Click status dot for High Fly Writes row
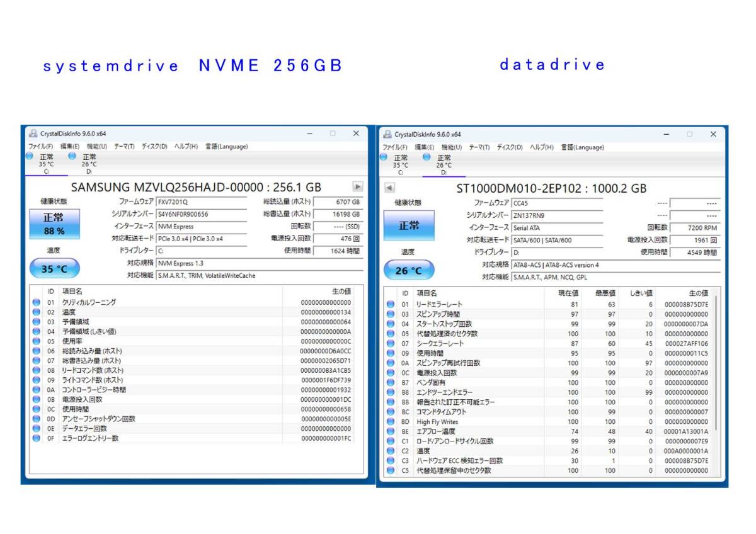This screenshot has height=534, width=756. [x=391, y=422]
